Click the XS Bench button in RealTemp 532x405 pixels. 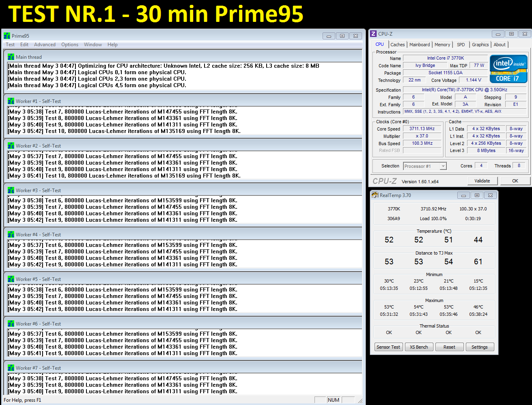(x=419, y=347)
